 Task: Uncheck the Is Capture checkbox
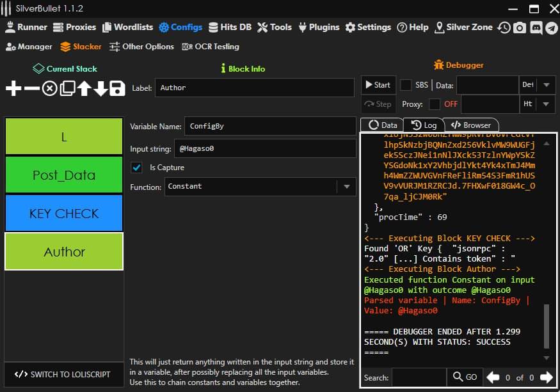[x=136, y=168]
